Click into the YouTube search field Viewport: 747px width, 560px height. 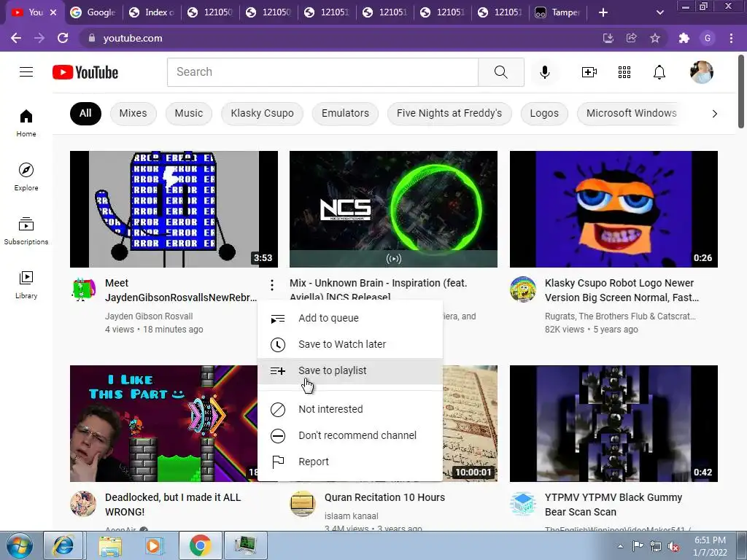tap(322, 72)
